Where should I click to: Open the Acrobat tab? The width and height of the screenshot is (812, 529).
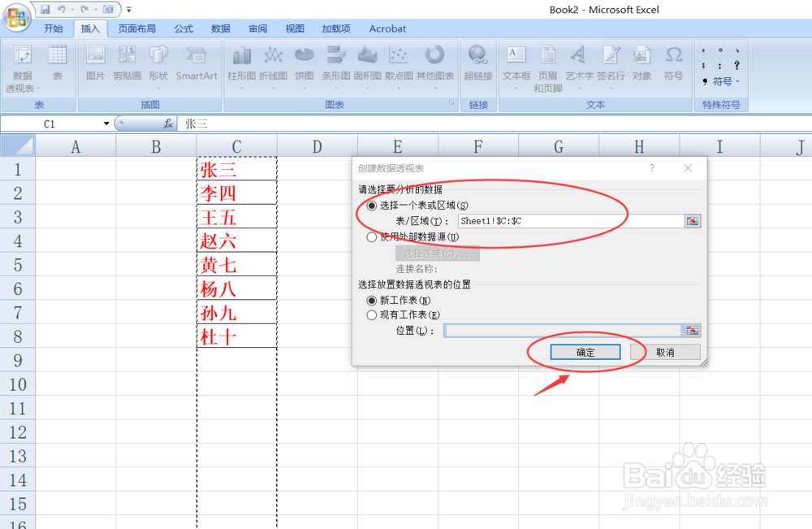pyautogui.click(x=387, y=28)
